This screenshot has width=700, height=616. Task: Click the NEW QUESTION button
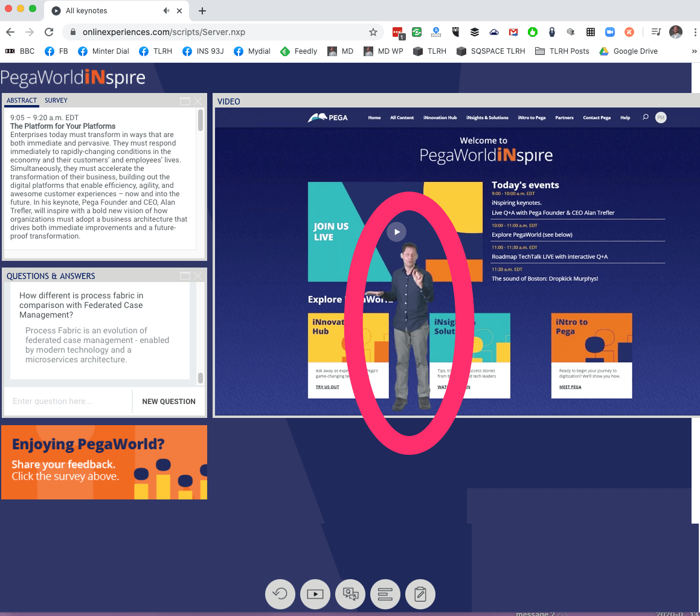[169, 401]
